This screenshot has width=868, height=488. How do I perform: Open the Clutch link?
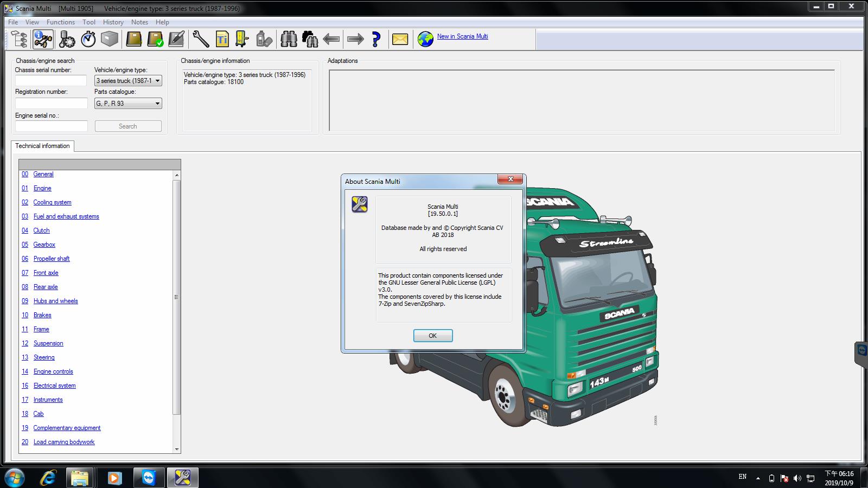(41, 230)
